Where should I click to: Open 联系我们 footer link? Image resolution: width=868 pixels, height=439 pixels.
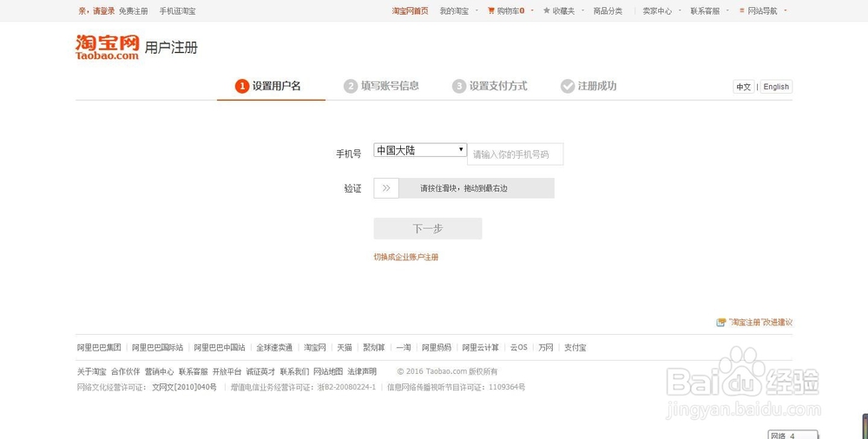click(294, 371)
